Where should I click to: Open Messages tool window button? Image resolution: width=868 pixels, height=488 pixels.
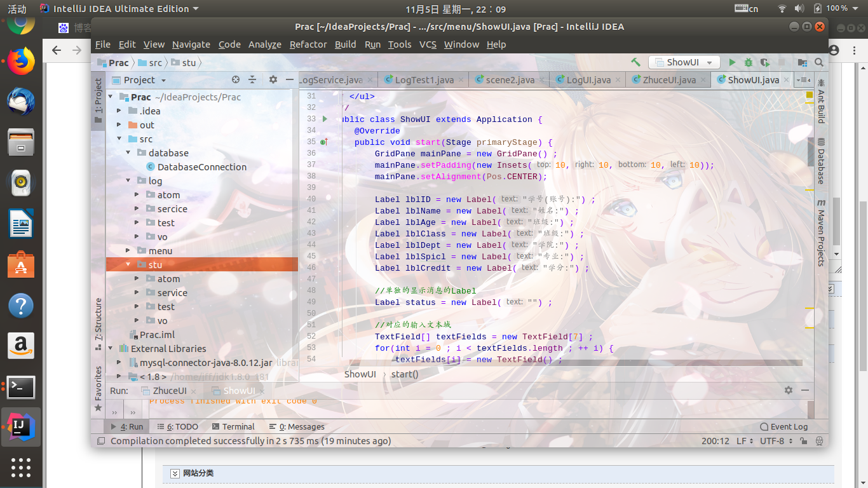click(297, 427)
